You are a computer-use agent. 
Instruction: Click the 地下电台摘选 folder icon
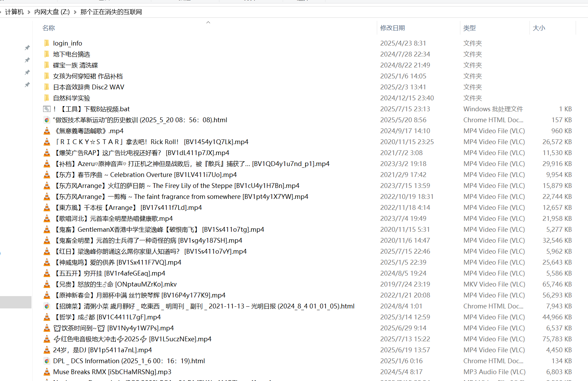click(47, 54)
